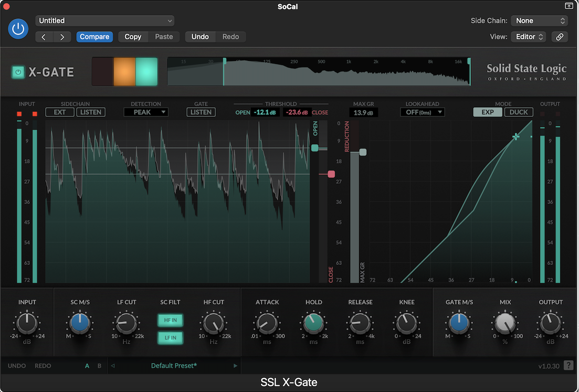The image size is (579, 392).
Task: Click the blue plugin power button
Action: tap(18, 28)
